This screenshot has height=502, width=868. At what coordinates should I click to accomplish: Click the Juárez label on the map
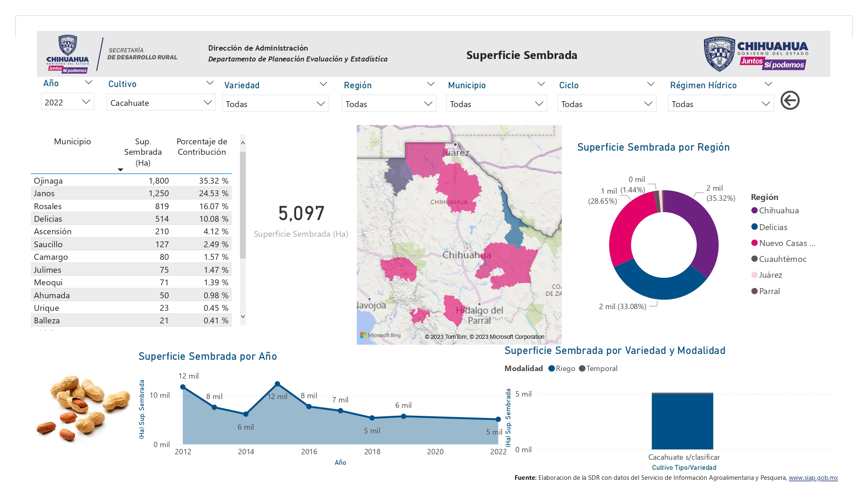click(455, 153)
